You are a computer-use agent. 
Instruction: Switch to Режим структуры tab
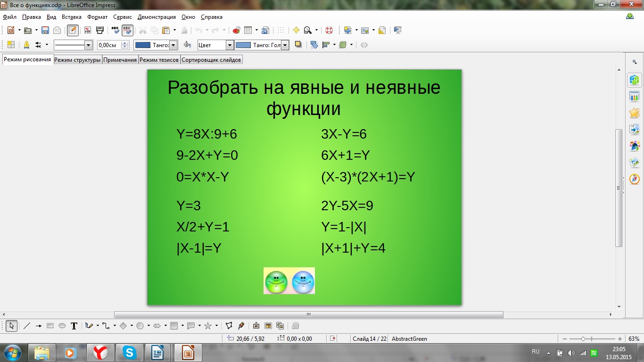click(x=77, y=60)
